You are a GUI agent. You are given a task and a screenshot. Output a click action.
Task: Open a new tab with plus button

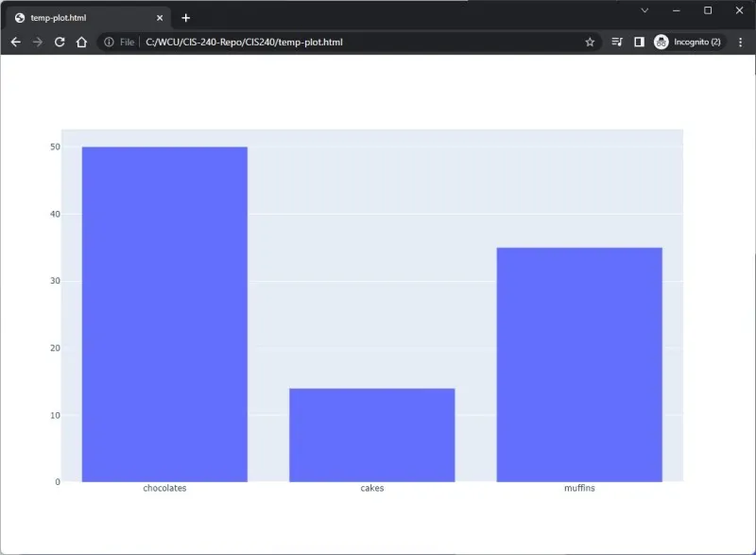tap(185, 18)
